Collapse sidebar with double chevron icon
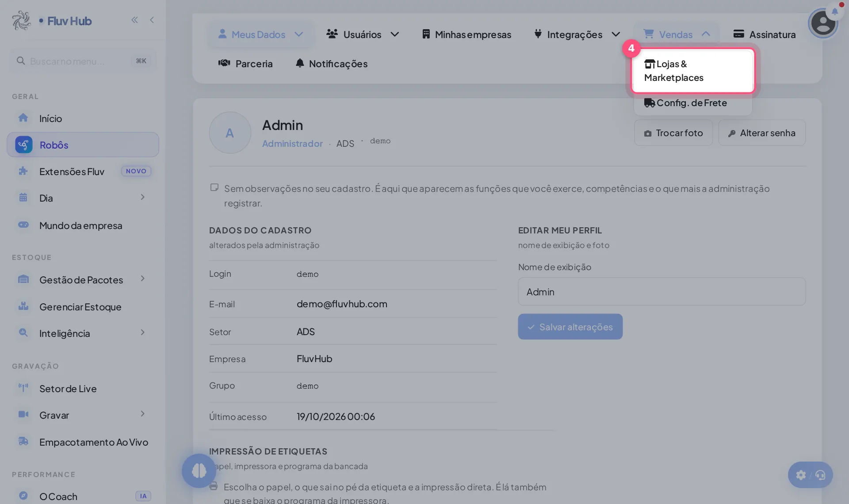This screenshot has width=849, height=504. 134,20
